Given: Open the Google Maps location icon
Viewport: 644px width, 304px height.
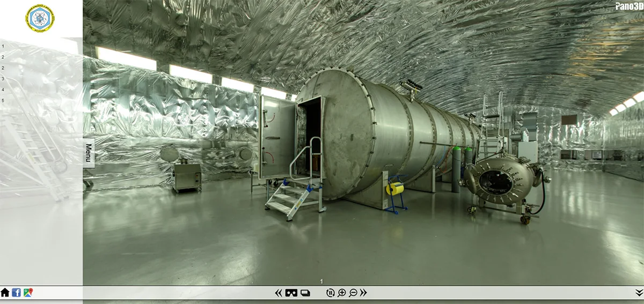Looking at the screenshot, I should [x=28, y=293].
